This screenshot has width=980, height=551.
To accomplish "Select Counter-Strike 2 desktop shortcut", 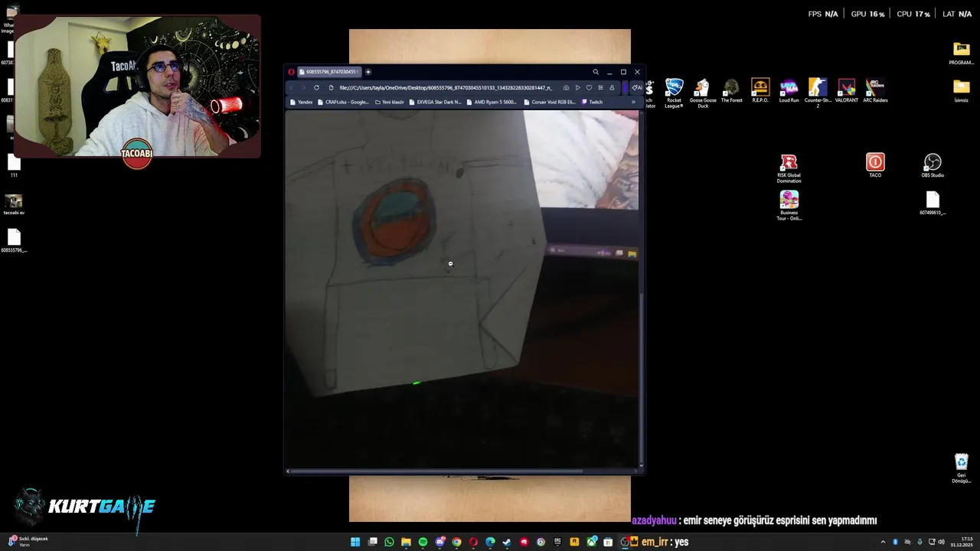I will (x=818, y=93).
